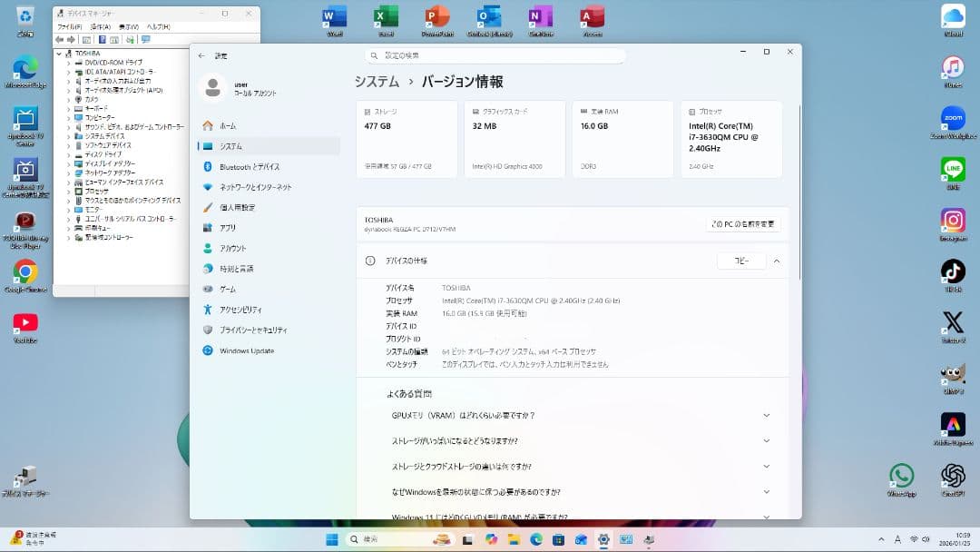Open Home in Settings sidebar
The height and width of the screenshot is (552, 980).
269,125
